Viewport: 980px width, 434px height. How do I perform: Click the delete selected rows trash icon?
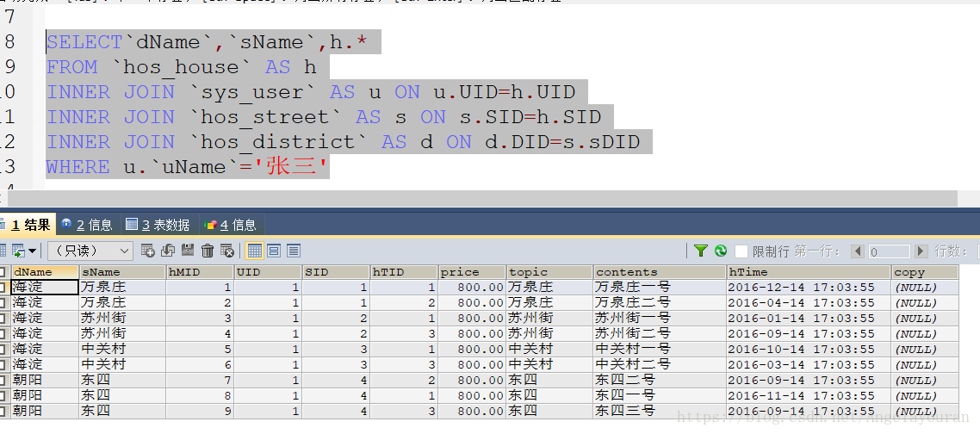(x=208, y=251)
